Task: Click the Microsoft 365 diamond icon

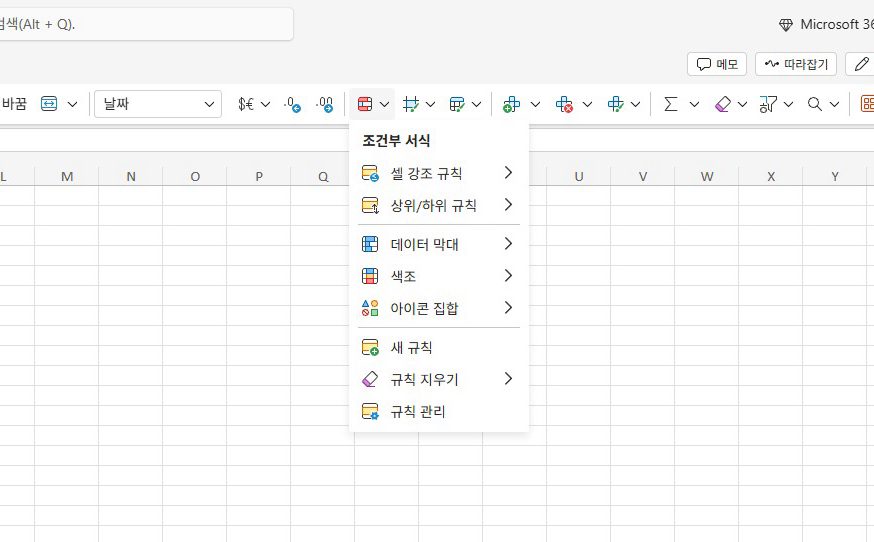Action: pyautogui.click(x=786, y=25)
